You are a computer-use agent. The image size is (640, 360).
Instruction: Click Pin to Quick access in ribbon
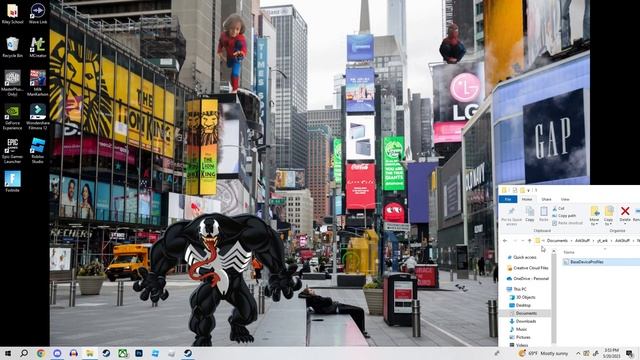click(x=511, y=216)
